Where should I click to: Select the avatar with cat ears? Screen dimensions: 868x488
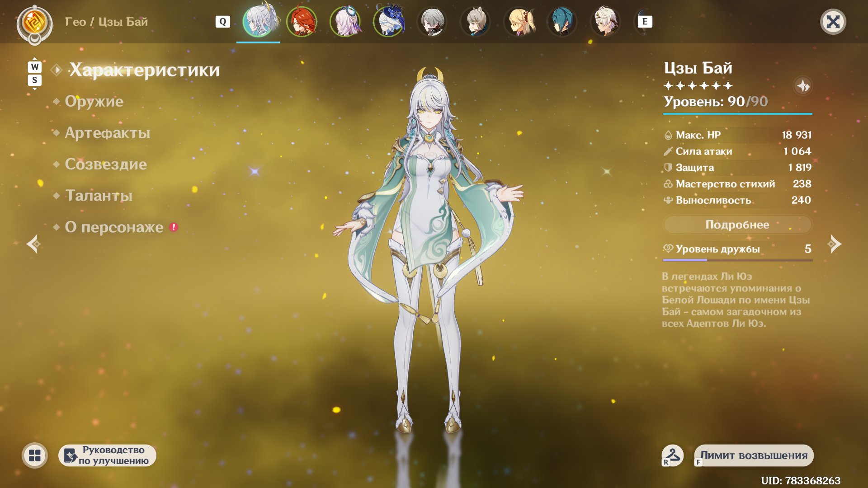click(475, 21)
